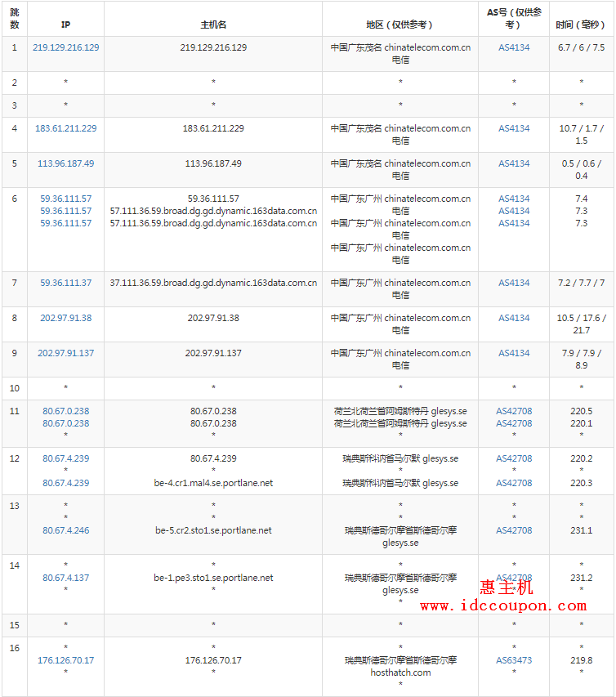
Task: Click the 59.36.111.37 IP link
Action: pos(65,283)
